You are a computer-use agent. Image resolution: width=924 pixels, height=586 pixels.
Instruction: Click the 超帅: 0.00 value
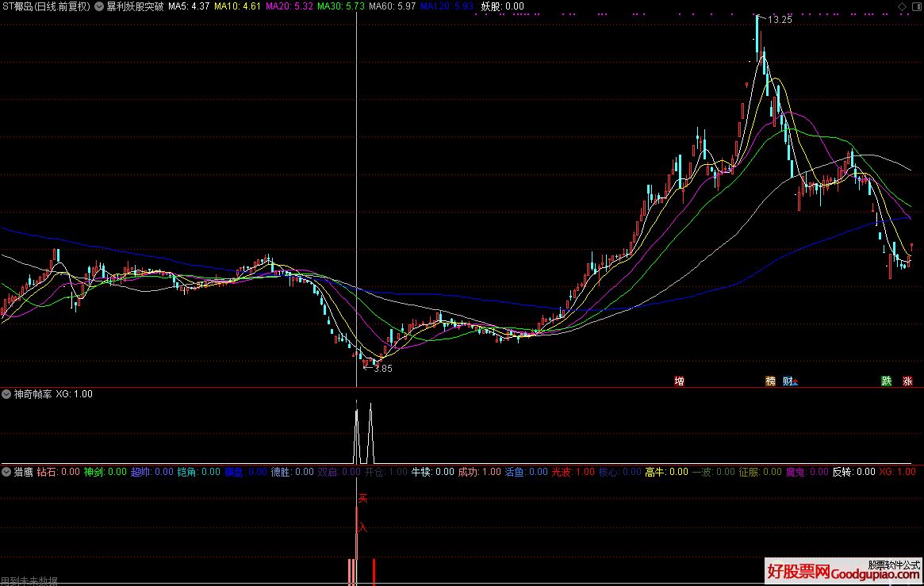152,472
